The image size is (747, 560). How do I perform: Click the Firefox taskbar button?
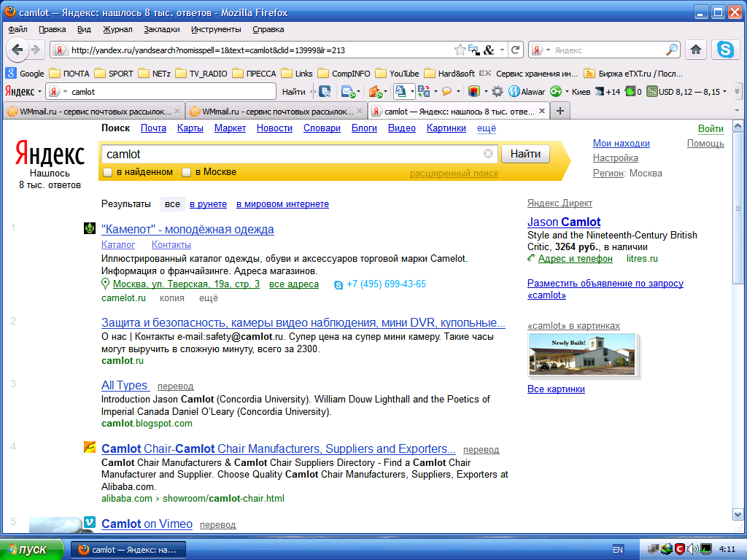pos(128,550)
